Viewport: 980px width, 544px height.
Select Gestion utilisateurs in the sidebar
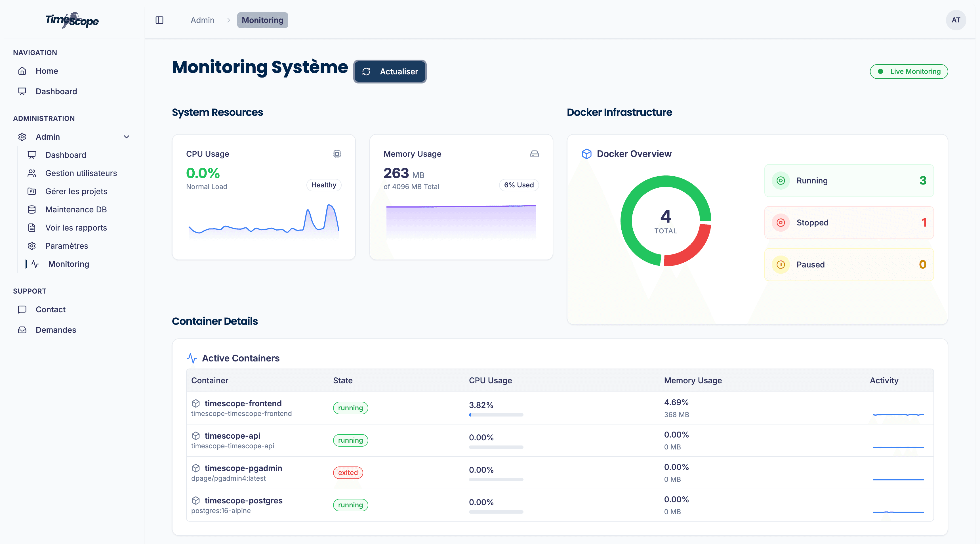pos(81,173)
